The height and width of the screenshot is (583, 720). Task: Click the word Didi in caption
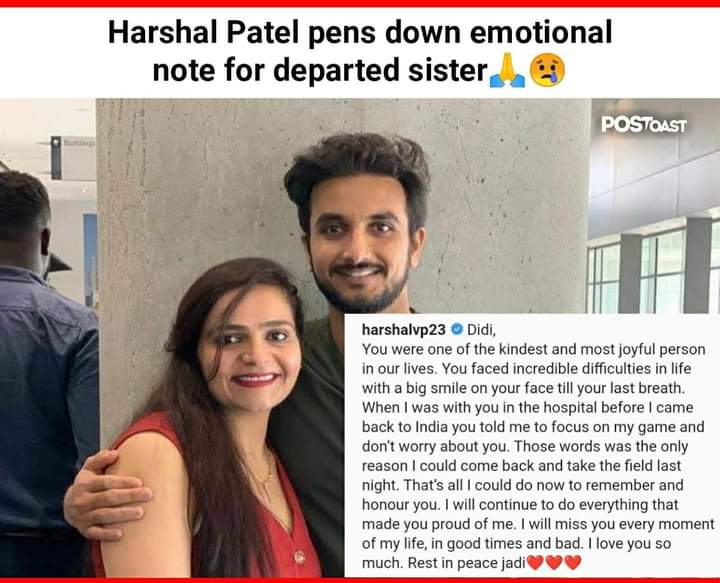pyautogui.click(x=481, y=330)
